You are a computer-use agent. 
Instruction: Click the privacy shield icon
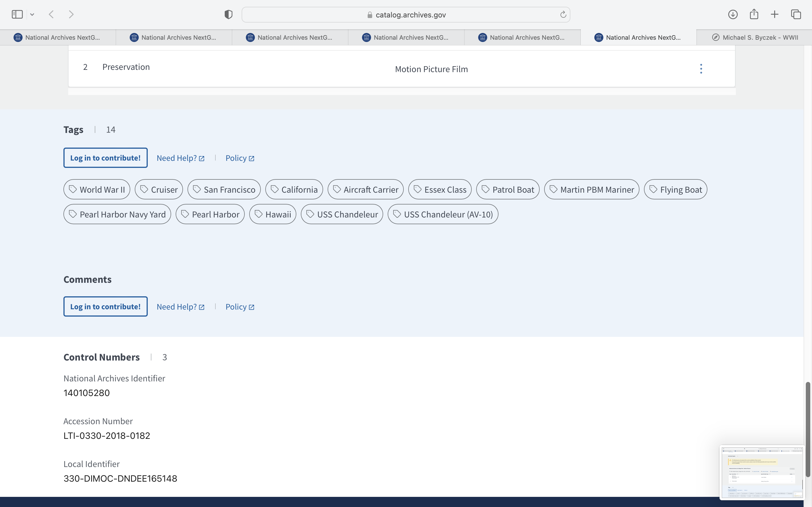point(228,14)
